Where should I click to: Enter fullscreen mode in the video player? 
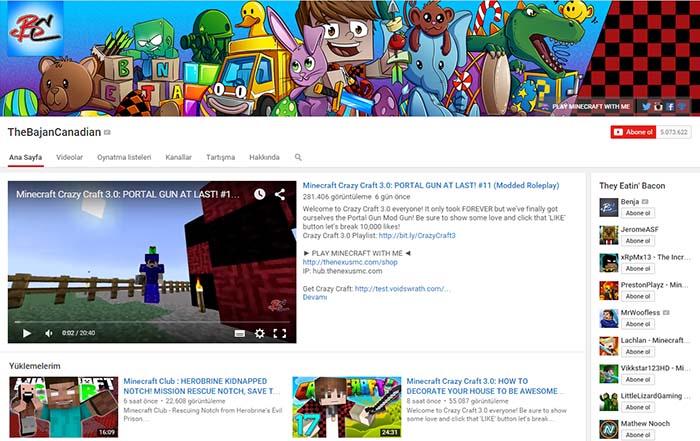click(x=280, y=333)
